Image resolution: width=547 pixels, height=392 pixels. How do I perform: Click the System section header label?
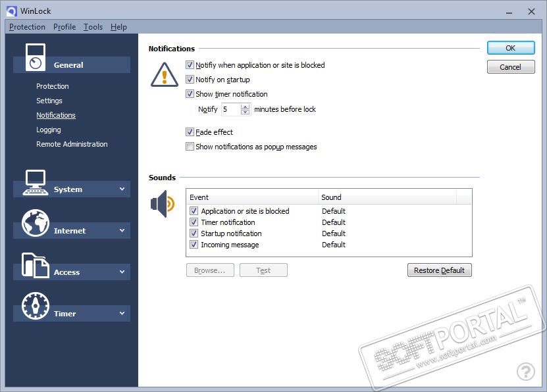(x=68, y=189)
